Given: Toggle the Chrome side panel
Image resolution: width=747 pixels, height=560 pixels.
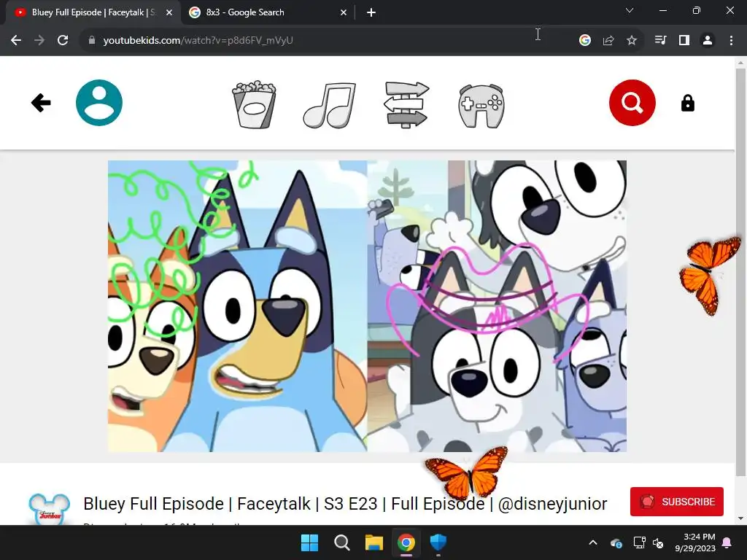Looking at the screenshot, I should tap(684, 41).
